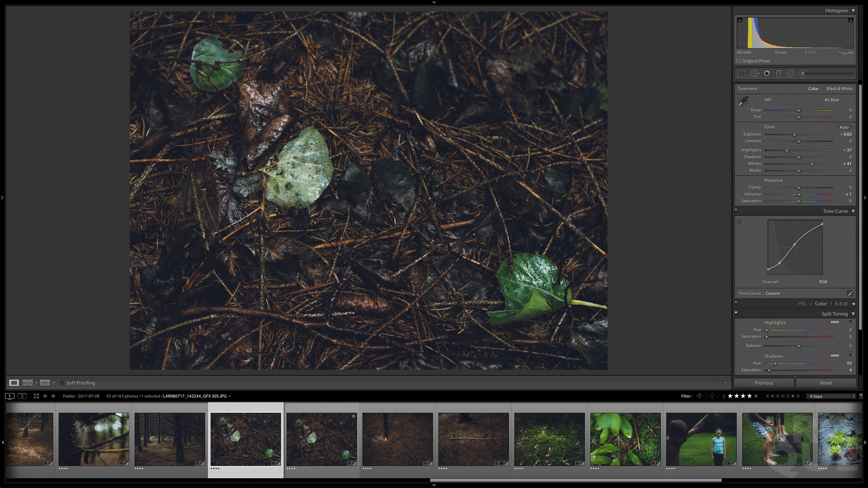Set filter rating to one star
868x488 pixels.
point(730,396)
